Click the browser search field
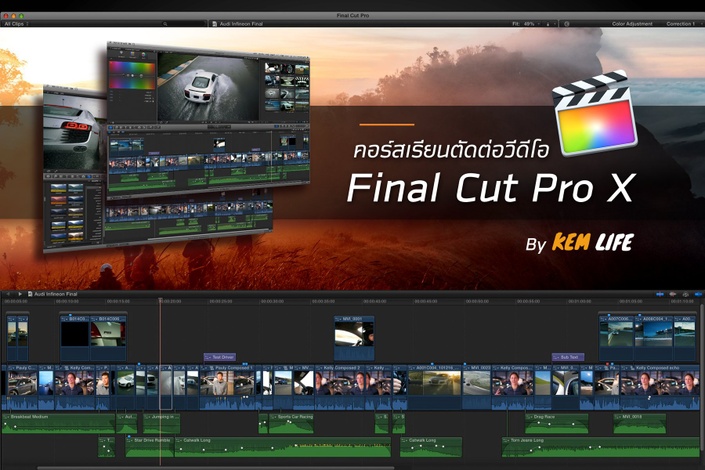Screen dimensions: 705x470 [x=183, y=23]
